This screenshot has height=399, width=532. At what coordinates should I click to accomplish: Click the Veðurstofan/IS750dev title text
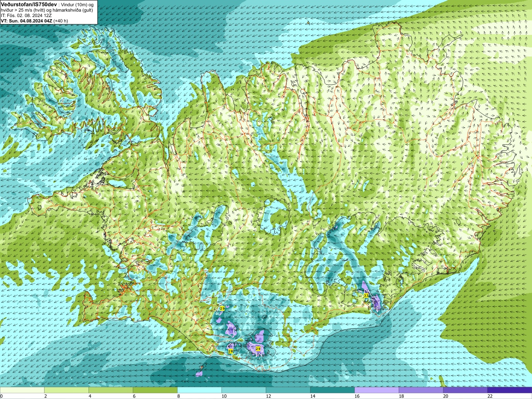[x=29, y=4]
